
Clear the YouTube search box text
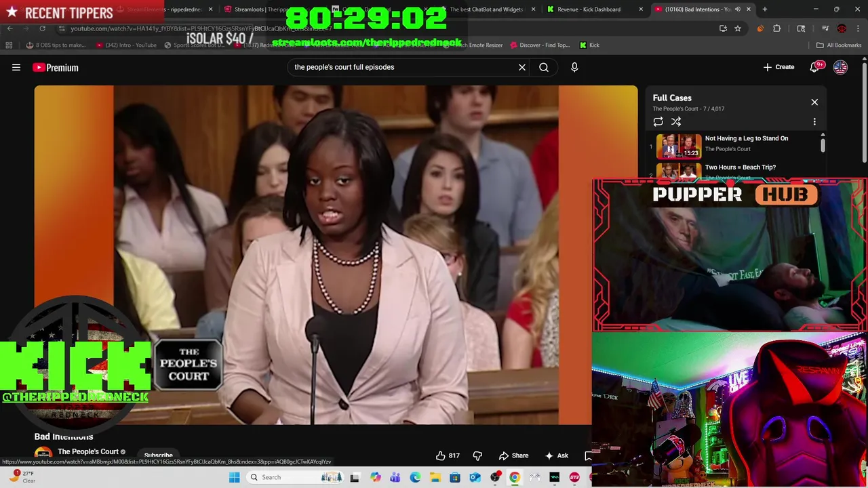tap(522, 67)
